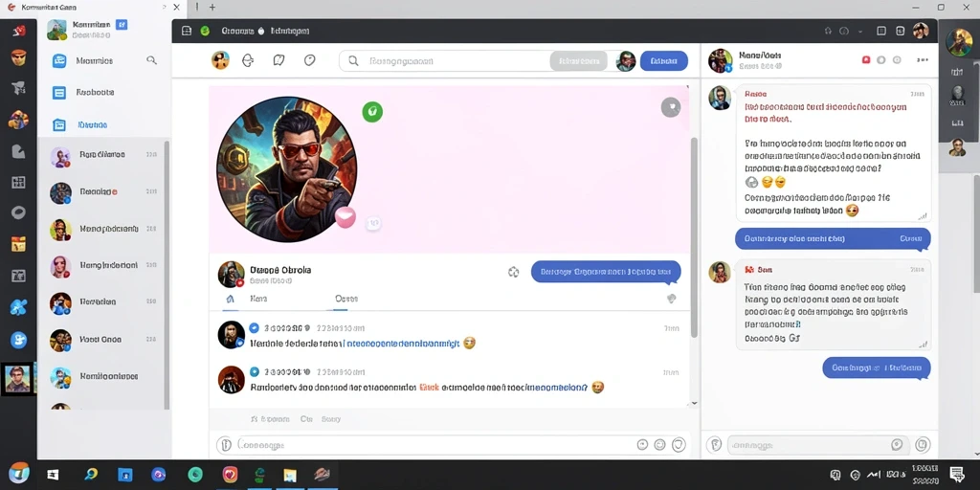
Task: Select the highlighted third navigation row
Action: pos(103,125)
